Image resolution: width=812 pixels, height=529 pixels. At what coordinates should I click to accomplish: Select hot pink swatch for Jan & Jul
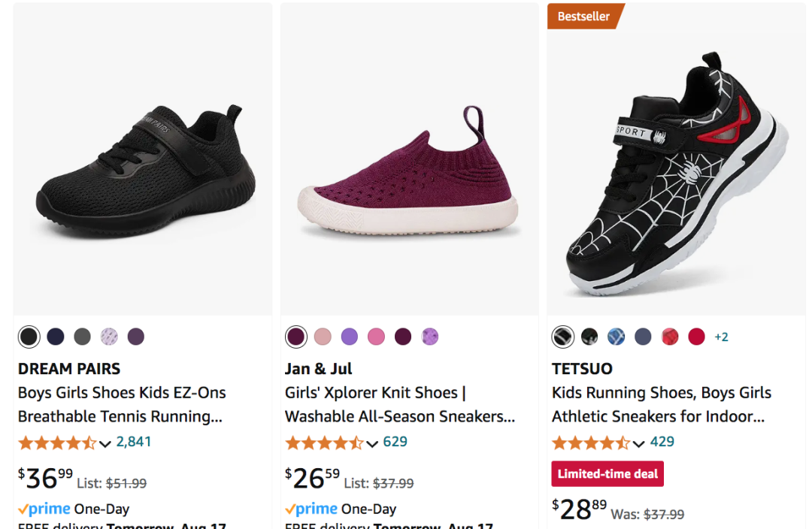(x=376, y=337)
